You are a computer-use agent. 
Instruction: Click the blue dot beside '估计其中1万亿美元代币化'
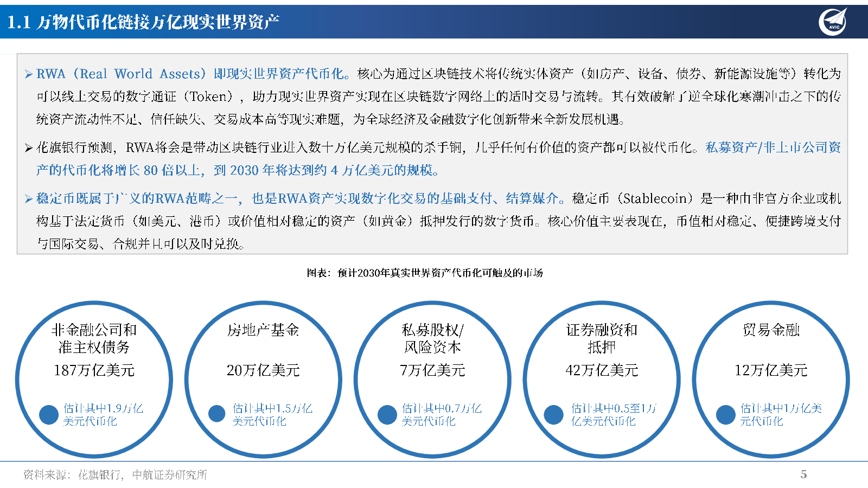click(x=726, y=415)
